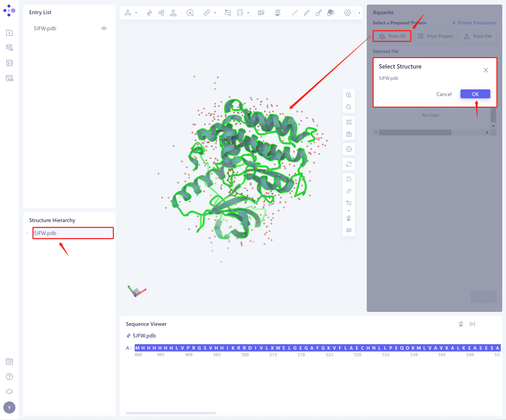This screenshot has height=420, width=506.
Task: Click OK in Select Structure dialog
Action: click(475, 94)
